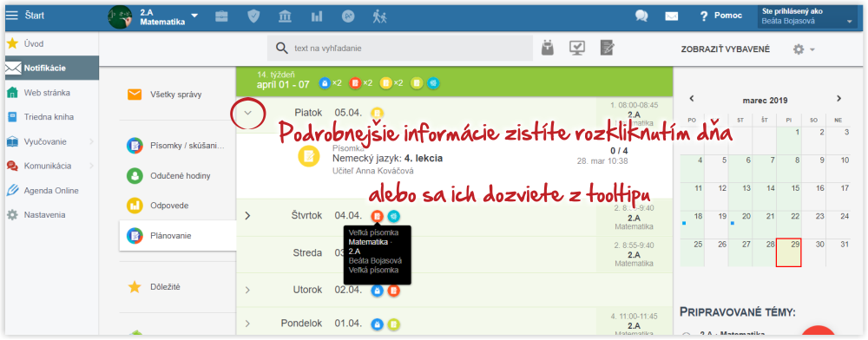The image size is (868, 340).
Task: Click the backpack icon beside search
Action: click(548, 49)
